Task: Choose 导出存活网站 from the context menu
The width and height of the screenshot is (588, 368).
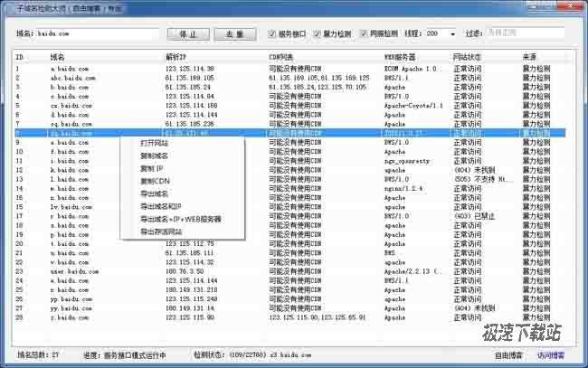Action: (x=161, y=232)
